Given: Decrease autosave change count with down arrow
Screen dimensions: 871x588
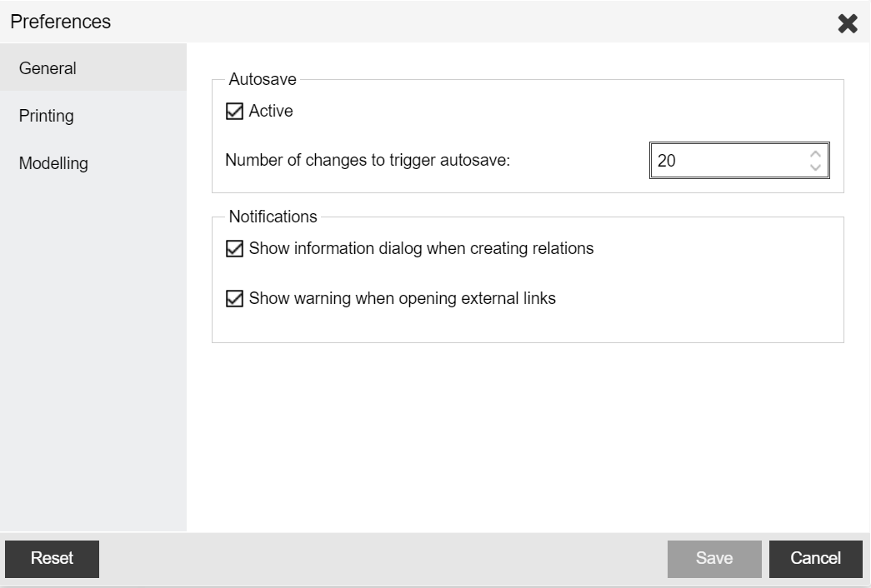Looking at the screenshot, I should coord(815,167).
